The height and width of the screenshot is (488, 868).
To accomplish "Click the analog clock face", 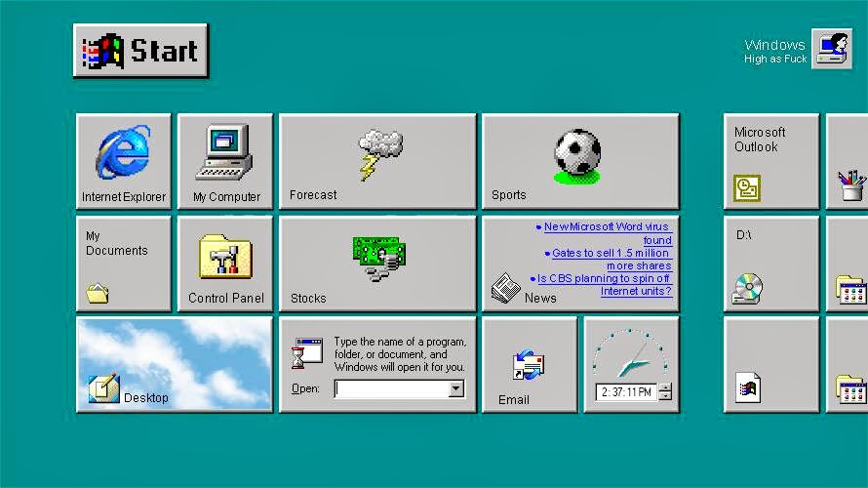I will tap(629, 354).
